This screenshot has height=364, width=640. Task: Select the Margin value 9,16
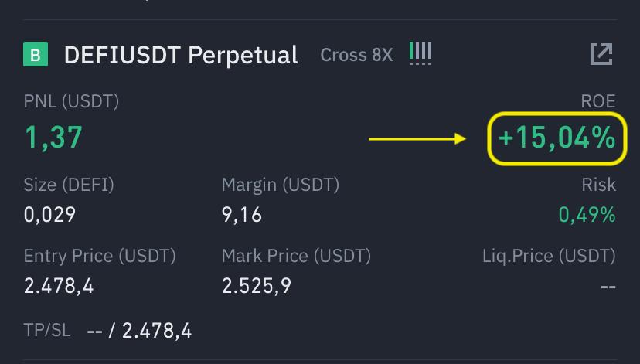pyautogui.click(x=242, y=215)
